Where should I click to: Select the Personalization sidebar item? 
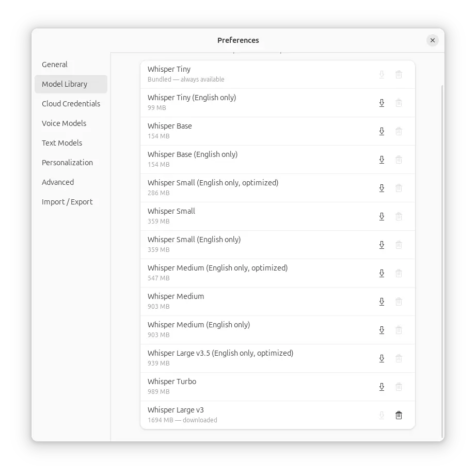pyautogui.click(x=67, y=163)
